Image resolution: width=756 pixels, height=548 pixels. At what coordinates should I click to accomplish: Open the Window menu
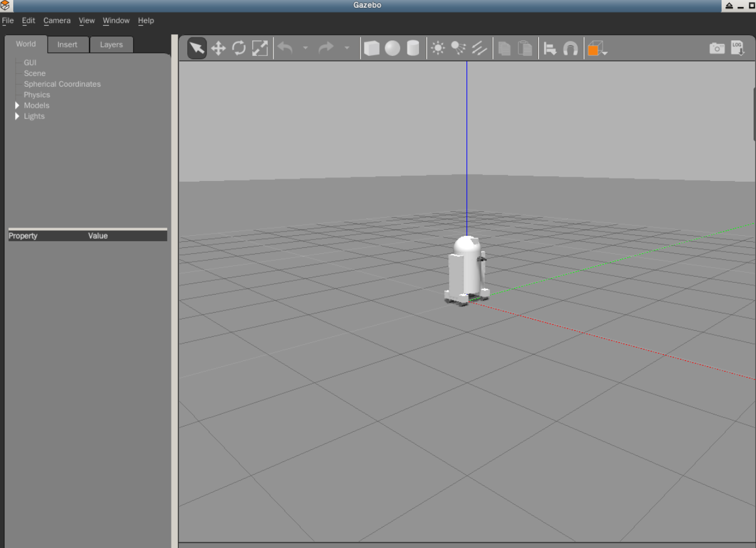pyautogui.click(x=116, y=20)
